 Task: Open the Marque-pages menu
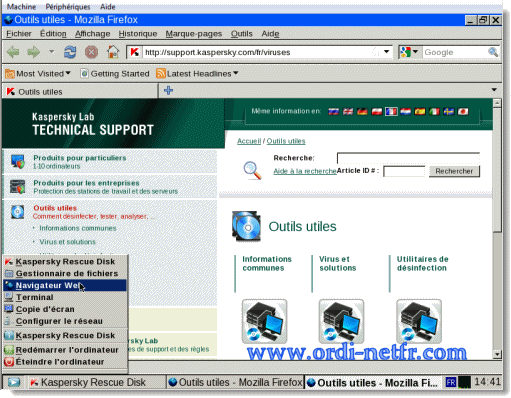click(194, 34)
